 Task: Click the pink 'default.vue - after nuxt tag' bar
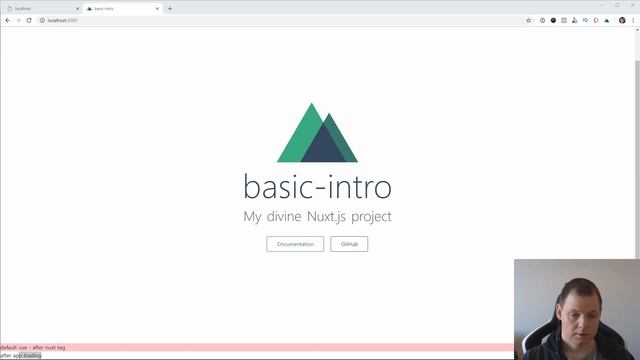tap(257, 347)
